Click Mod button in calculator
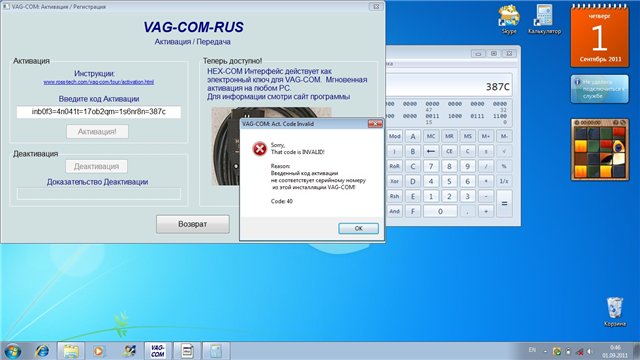The width and height of the screenshot is (640, 360). [394, 136]
